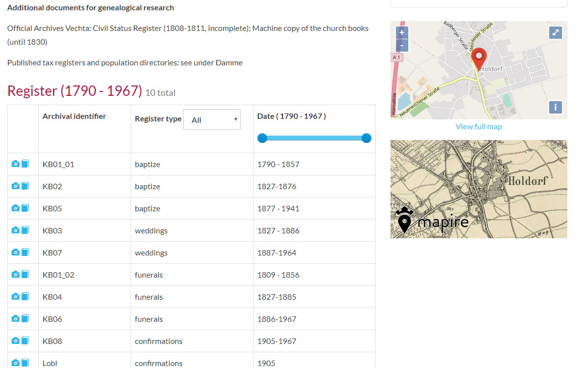Select the KB06 archival identifier

[x=52, y=319]
